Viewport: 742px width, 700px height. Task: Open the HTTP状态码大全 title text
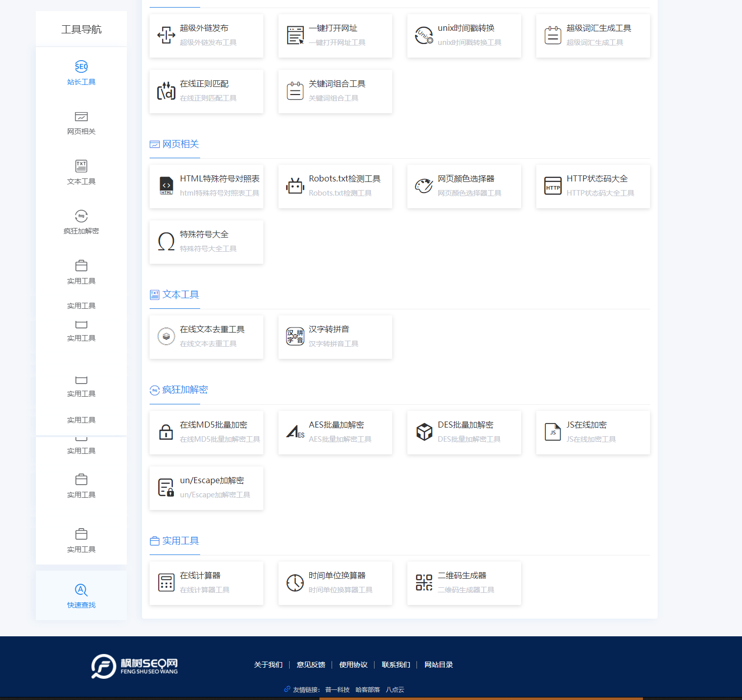tap(597, 179)
